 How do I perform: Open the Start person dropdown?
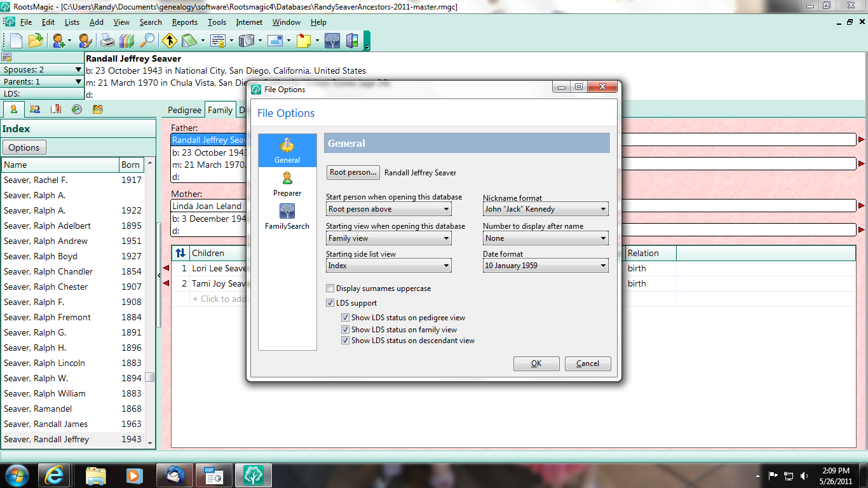[x=389, y=209]
